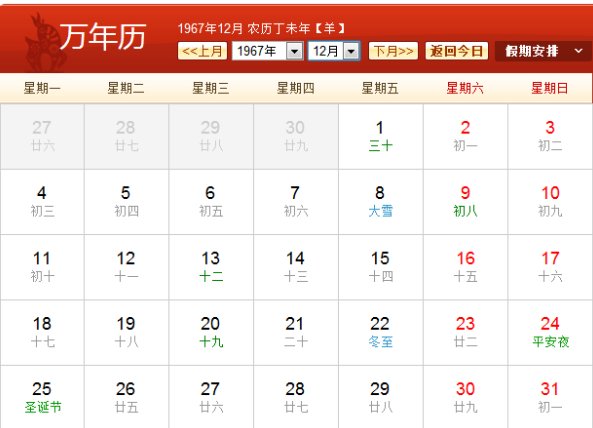
Task: Select December 24 平安夜
Action: 550,333
